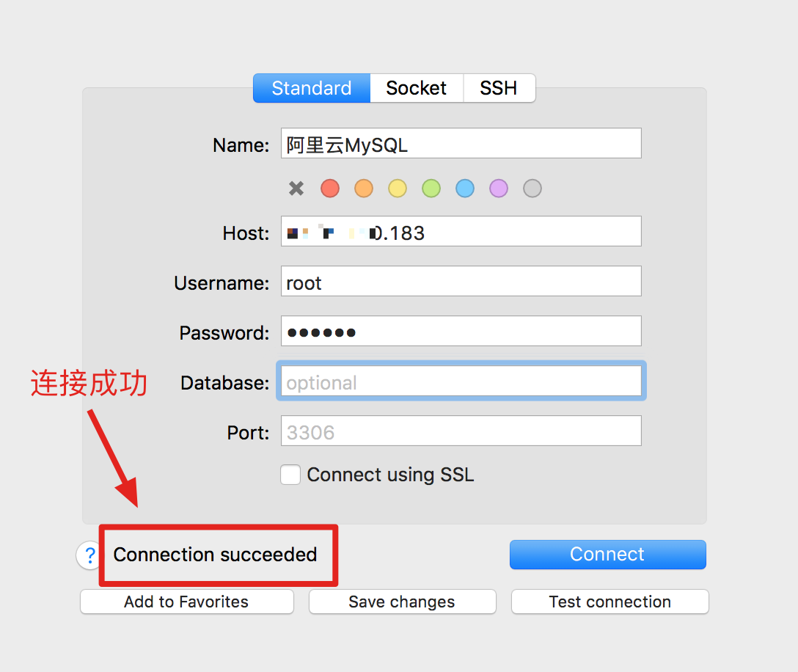
Task: Pick the gray color label
Action: coord(532,189)
